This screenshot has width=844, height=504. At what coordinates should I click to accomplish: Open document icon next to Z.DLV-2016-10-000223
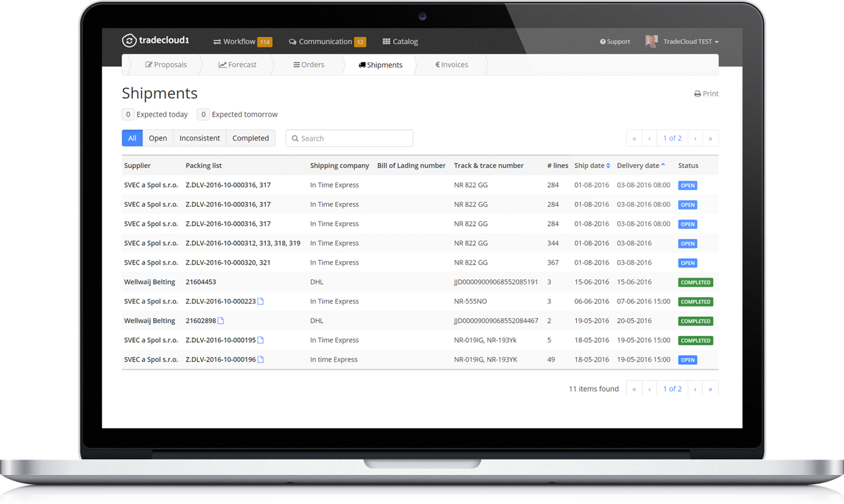coord(260,301)
